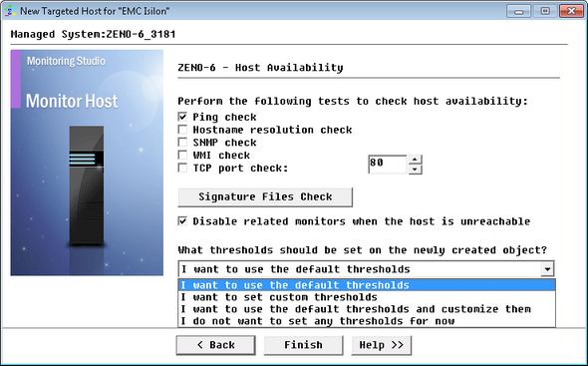Click the TCP port number field
Screen dimensions: 588x366
click(x=388, y=164)
